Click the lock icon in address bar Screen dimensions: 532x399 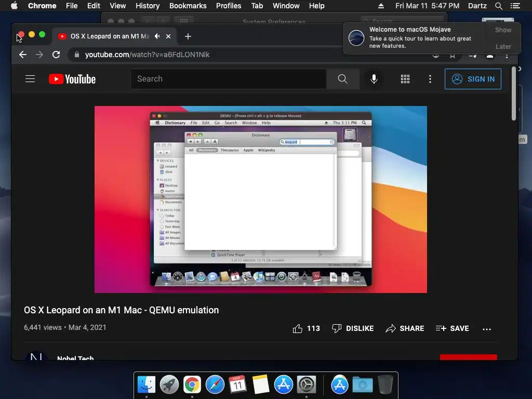(x=77, y=55)
